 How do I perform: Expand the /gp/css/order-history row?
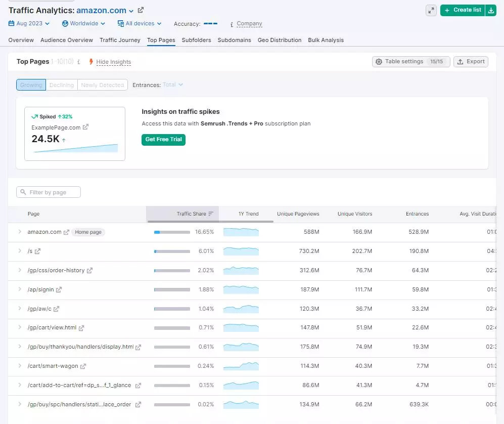click(20, 270)
